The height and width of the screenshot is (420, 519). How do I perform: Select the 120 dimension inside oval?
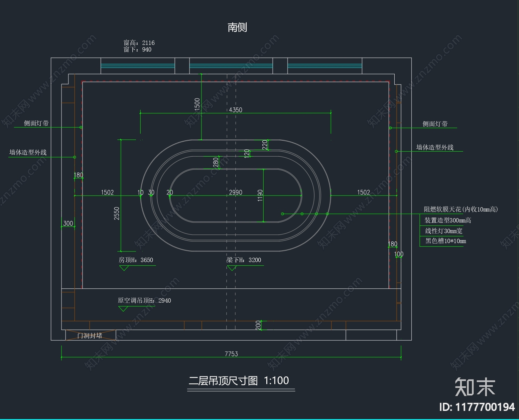point(247,153)
